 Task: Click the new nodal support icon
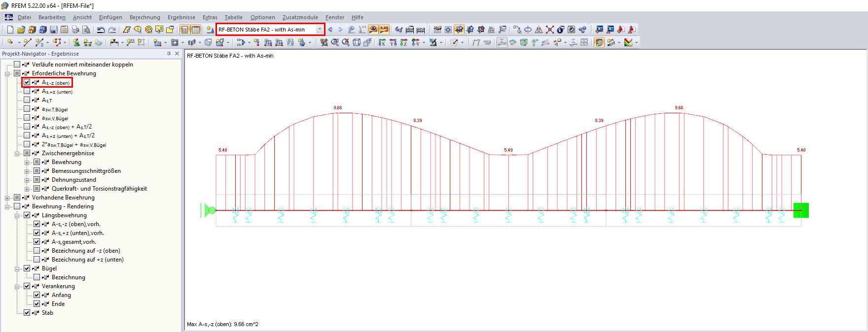(x=76, y=43)
